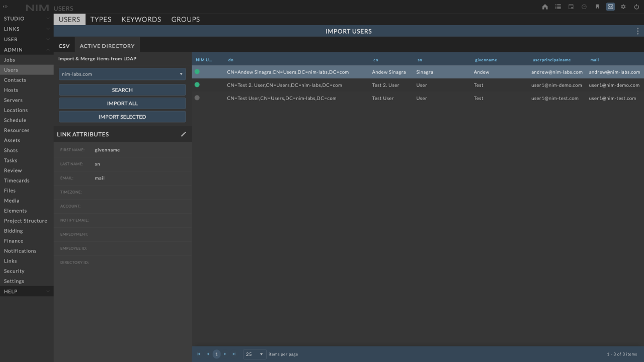Open the 25 items per page dropdown
The height and width of the screenshot is (362, 644).
pyautogui.click(x=255, y=354)
